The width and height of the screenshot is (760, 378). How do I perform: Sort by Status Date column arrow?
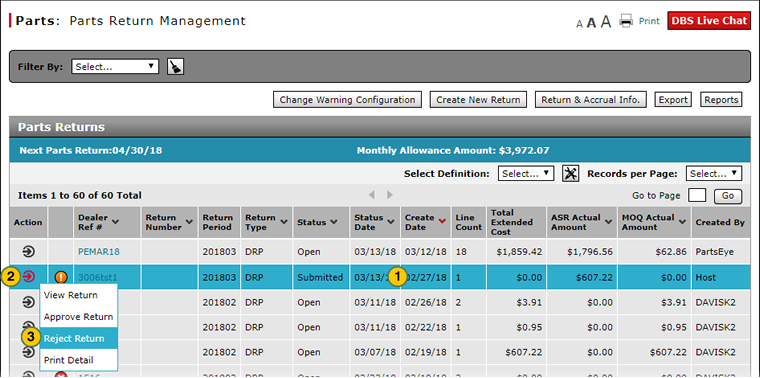pos(391,221)
